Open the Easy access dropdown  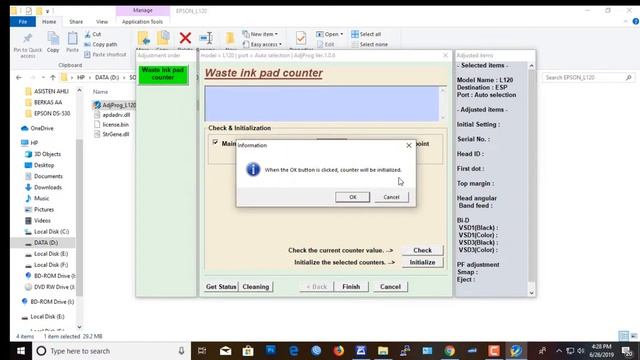pyautogui.click(x=262, y=44)
